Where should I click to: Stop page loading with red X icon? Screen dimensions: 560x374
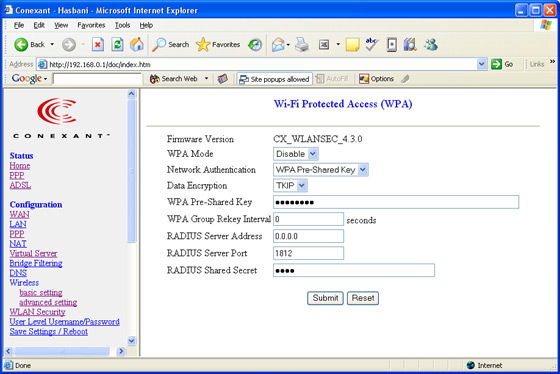point(98,45)
